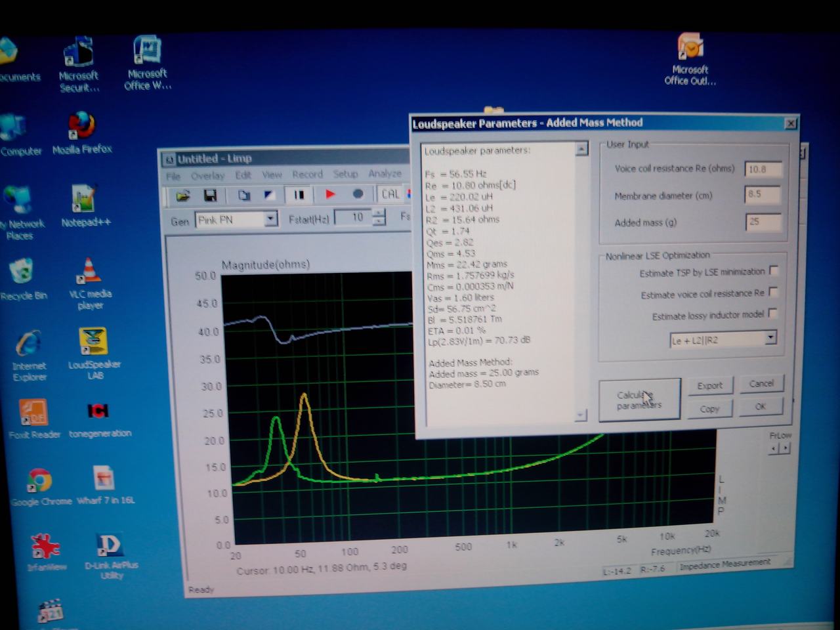
Task: Click the 'Fs = 56.55 Hz' line
Action: coord(455,174)
